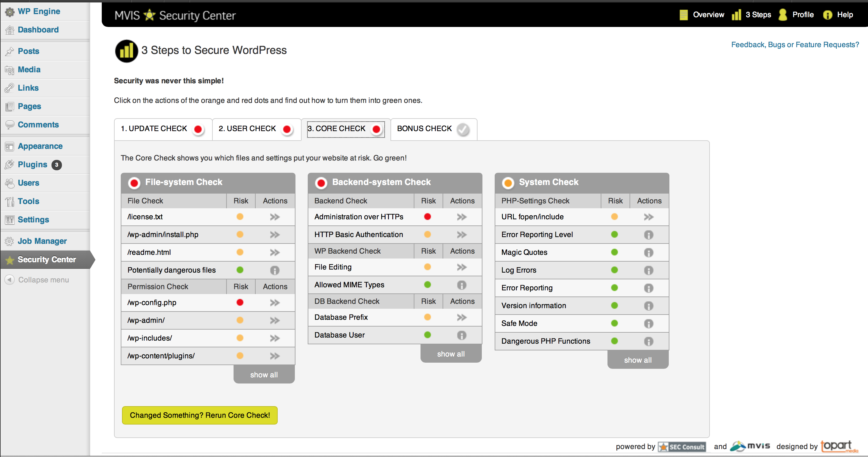This screenshot has width=868, height=457.
Task: Click Changed Something? Rerun Core Check! button
Action: click(200, 415)
